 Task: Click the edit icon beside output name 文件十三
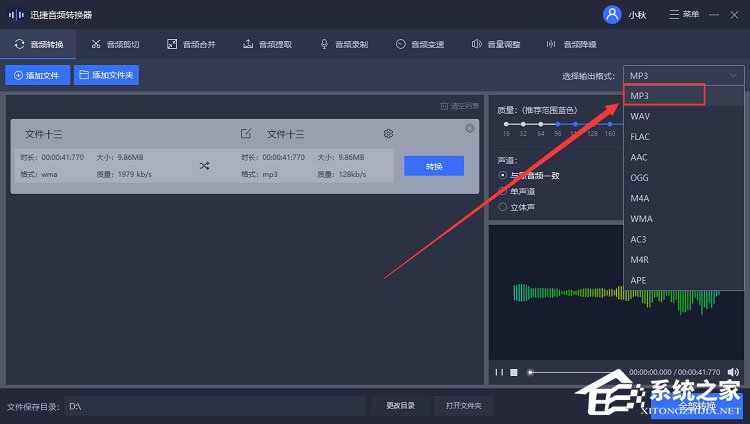(246, 134)
